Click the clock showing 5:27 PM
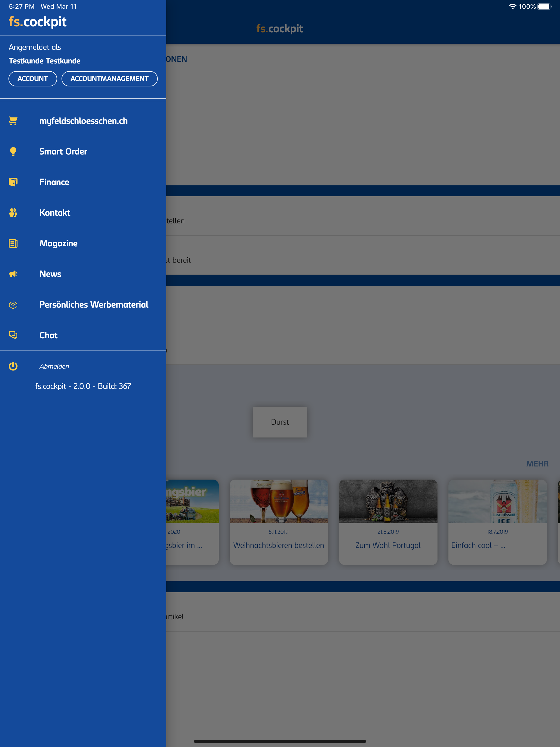 tap(22, 6)
